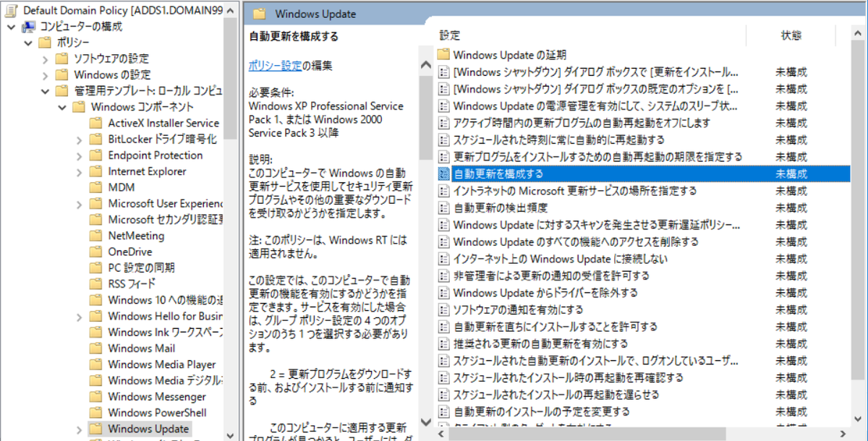
Task: Select Windows Update の電源管理を有効にして row
Action: coord(596,106)
